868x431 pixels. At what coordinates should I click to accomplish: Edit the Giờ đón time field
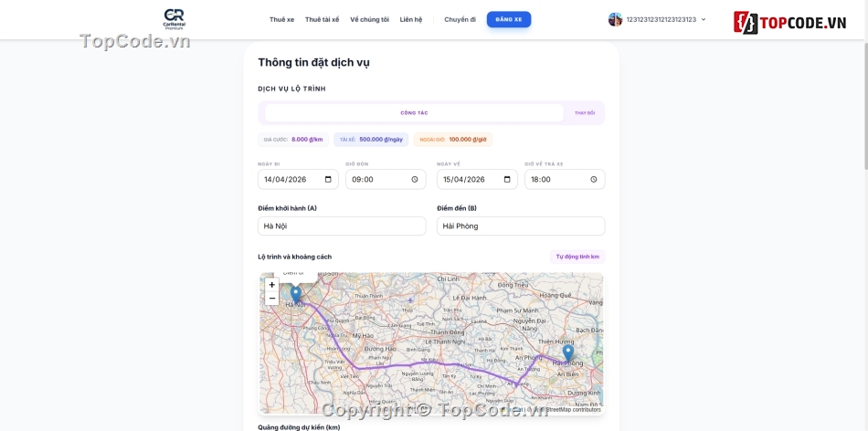(386, 179)
